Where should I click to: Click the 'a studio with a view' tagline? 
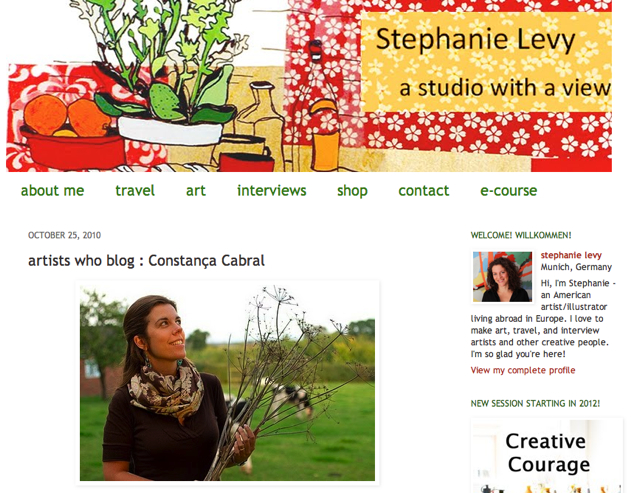point(505,88)
